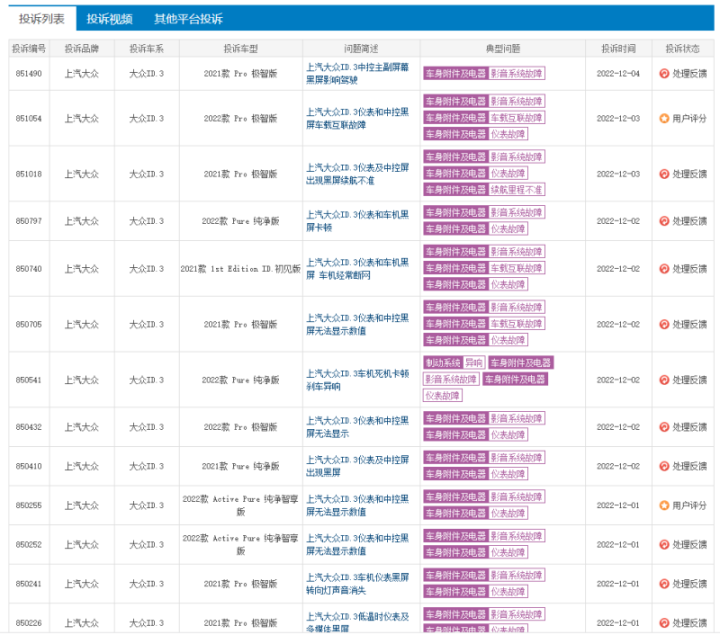720x635 pixels.
Task: Click the 投诉时间 column header
Action: (x=618, y=49)
